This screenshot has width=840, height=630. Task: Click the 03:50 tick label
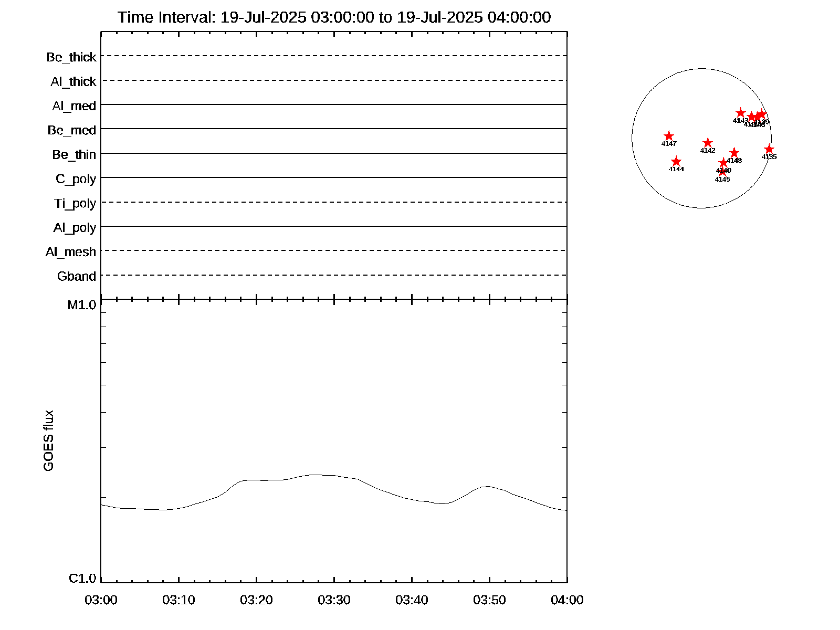click(489, 600)
